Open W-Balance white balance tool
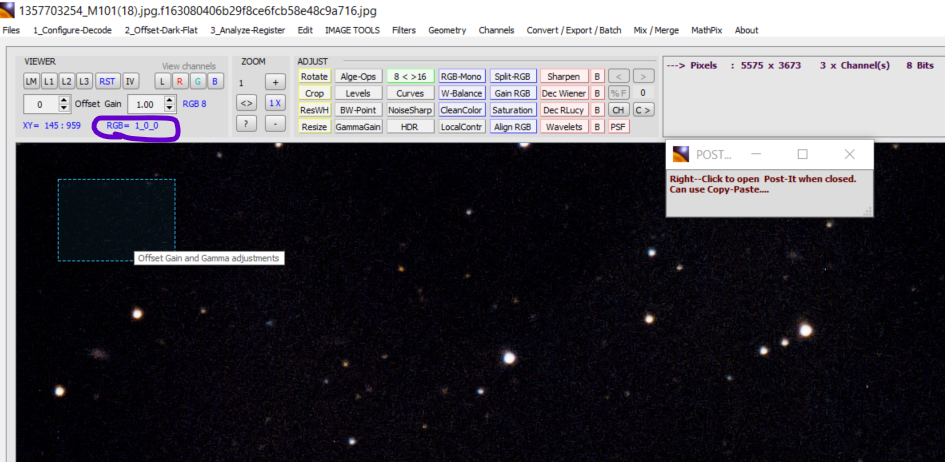The width and height of the screenshot is (945, 462). (462, 93)
